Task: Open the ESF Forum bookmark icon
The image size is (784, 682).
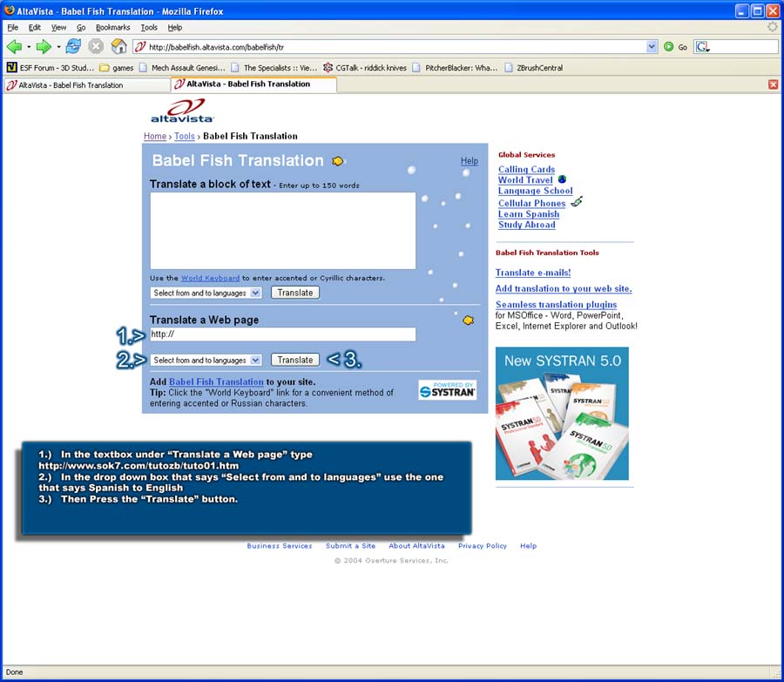Action: pos(12,67)
